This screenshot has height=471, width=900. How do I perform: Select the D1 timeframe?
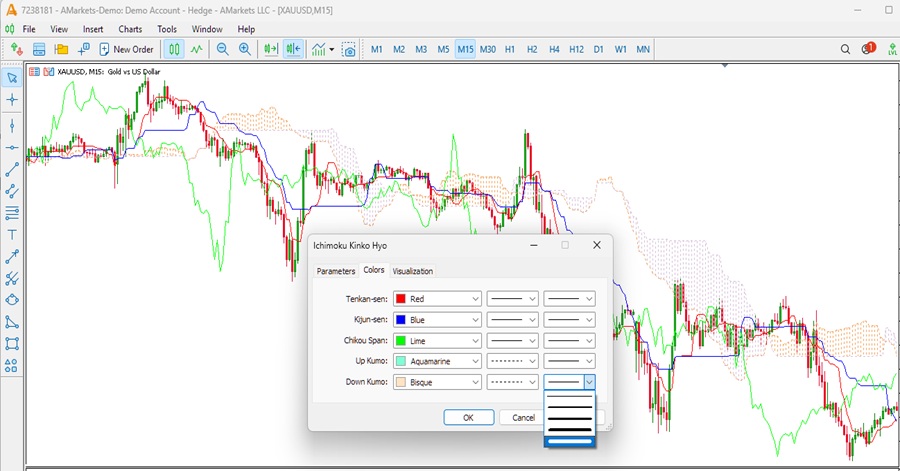599,49
